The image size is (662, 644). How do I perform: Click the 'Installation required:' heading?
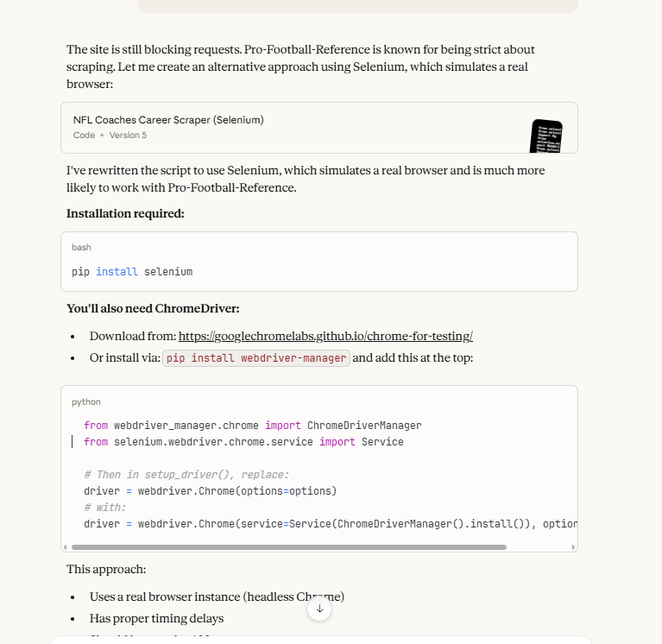point(125,213)
